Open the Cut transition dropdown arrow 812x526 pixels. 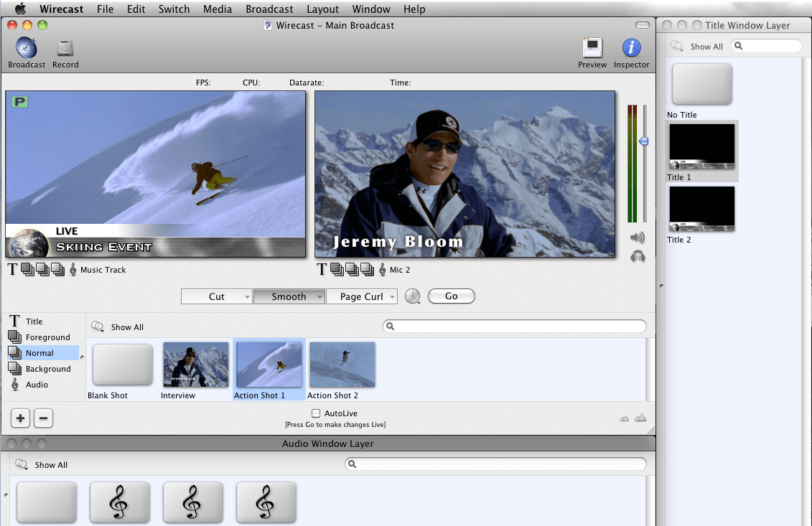(247, 296)
